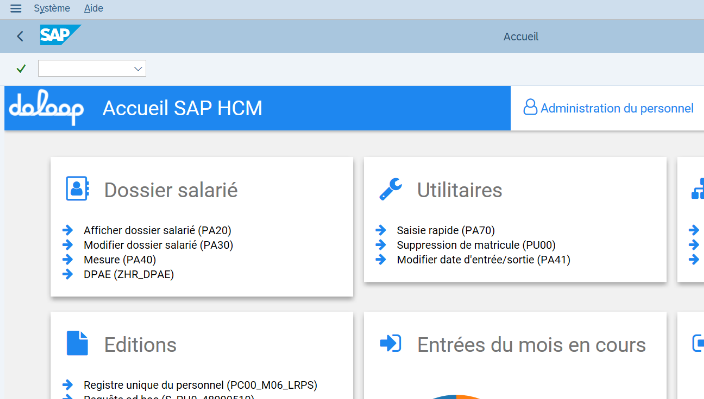704x399 pixels.
Task: Click the Dossier salarié contact card icon
Action: coord(77,189)
